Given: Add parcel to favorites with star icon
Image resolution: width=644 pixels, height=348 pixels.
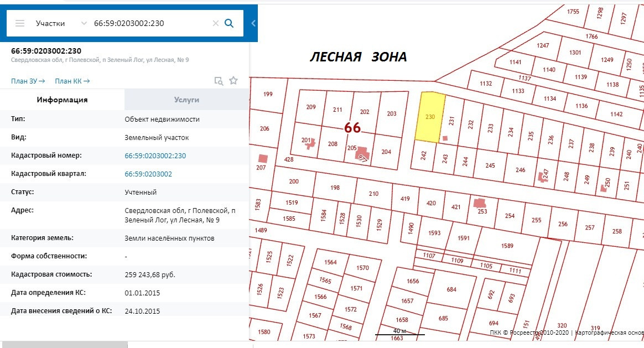Looking at the screenshot, I should coord(233,81).
